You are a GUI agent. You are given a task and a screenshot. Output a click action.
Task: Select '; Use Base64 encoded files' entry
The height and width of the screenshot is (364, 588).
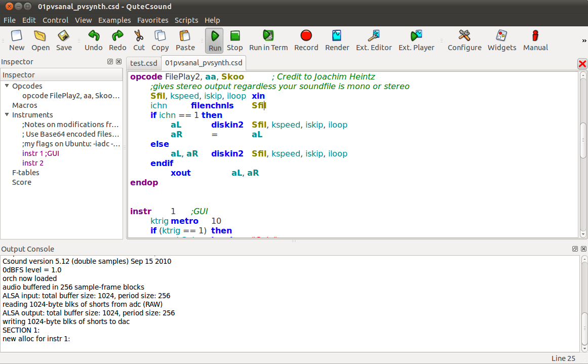tap(70, 134)
